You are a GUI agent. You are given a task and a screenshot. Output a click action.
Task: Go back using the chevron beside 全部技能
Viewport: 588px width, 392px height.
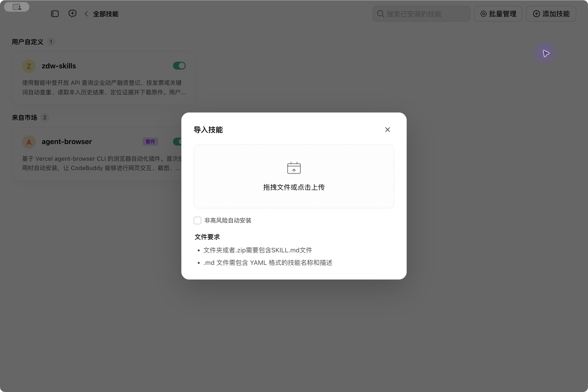click(x=86, y=14)
